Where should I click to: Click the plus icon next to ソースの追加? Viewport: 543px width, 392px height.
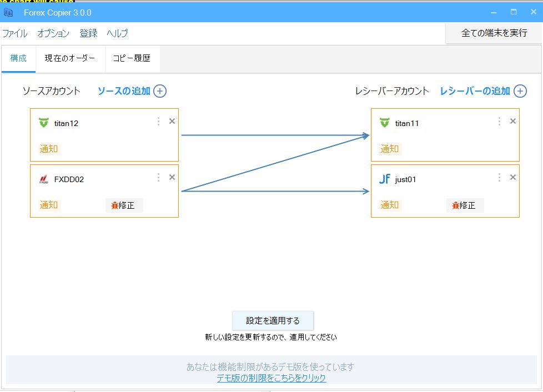pyautogui.click(x=159, y=91)
